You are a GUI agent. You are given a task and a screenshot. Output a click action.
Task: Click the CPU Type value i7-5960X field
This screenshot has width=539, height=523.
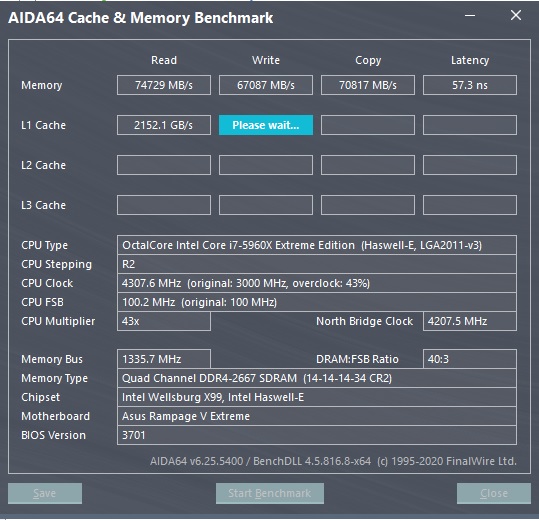[x=317, y=245]
